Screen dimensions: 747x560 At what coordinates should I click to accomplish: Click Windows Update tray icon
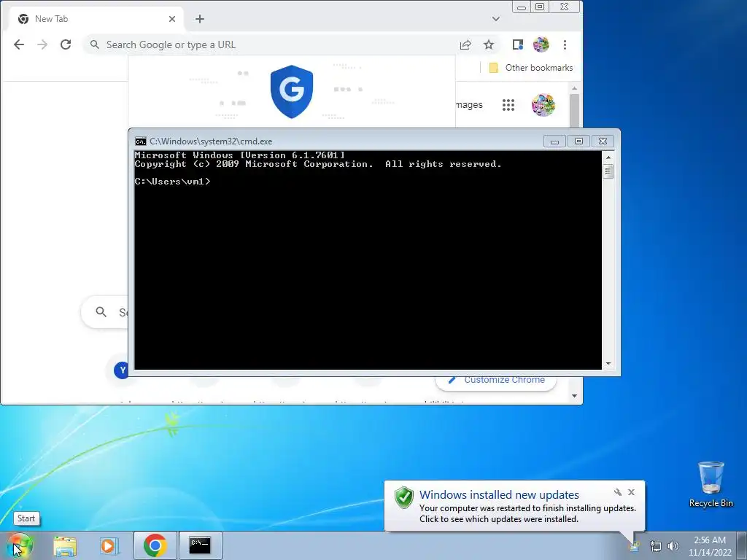point(635,546)
